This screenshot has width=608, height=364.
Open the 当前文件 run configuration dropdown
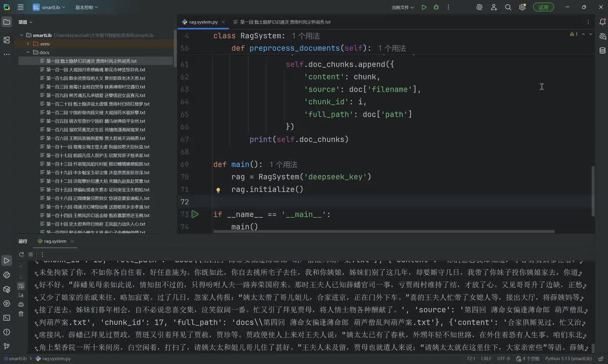click(403, 7)
